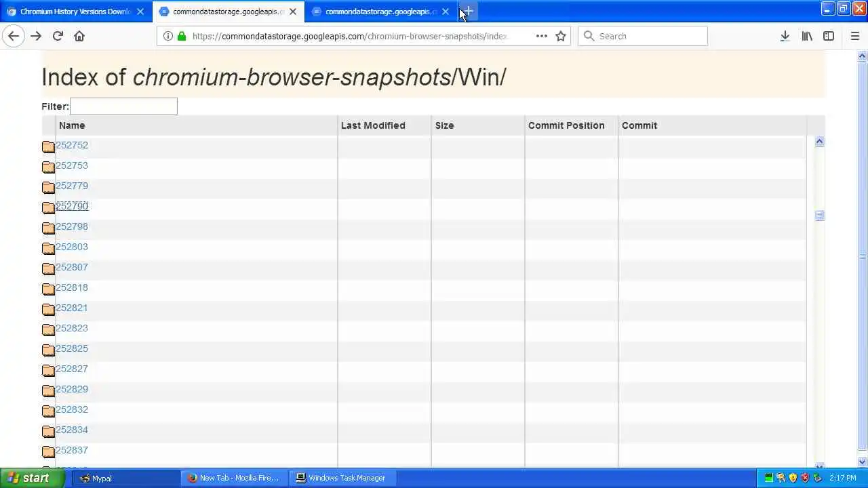
Task: Click the listing scrollbar up arrow
Action: 819,142
